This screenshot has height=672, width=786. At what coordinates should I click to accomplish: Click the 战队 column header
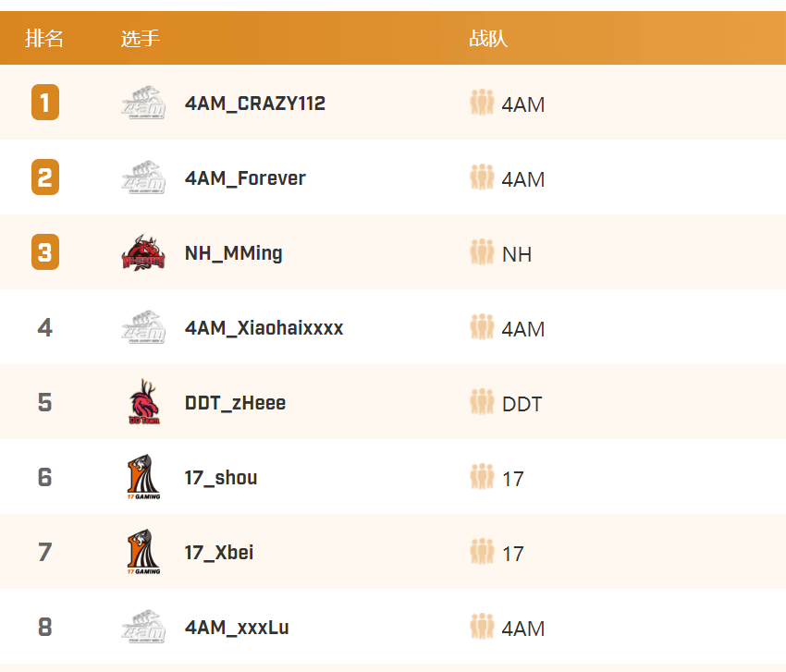(x=488, y=39)
